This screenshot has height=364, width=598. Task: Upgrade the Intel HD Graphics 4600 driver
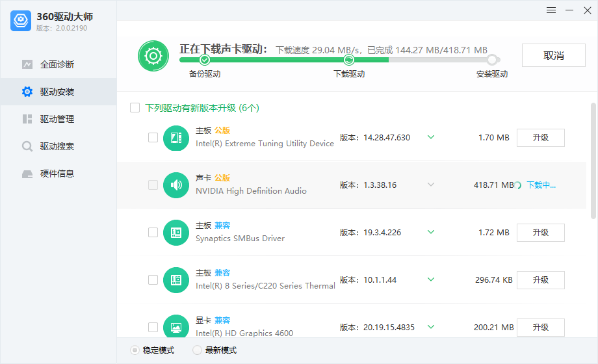(x=540, y=328)
